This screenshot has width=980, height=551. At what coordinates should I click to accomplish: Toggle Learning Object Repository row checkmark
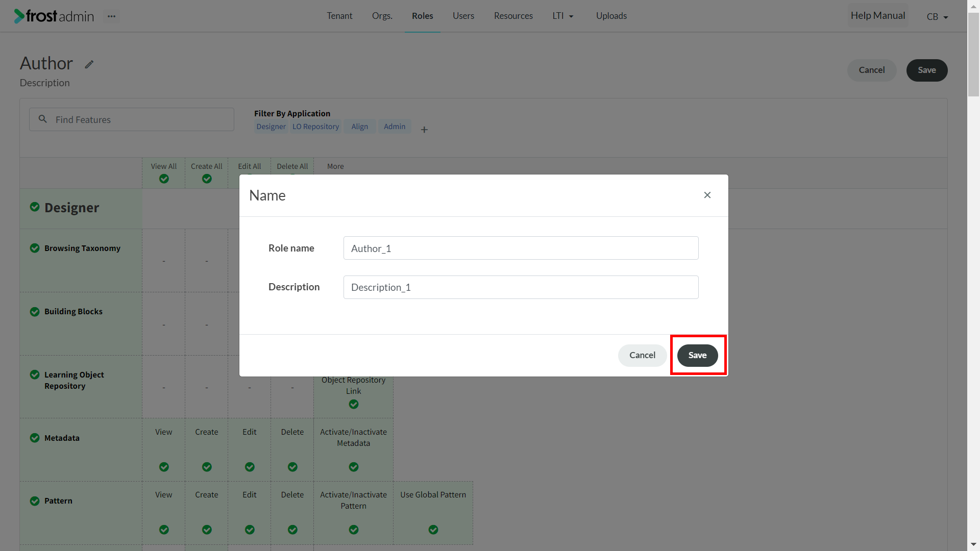[x=35, y=374]
